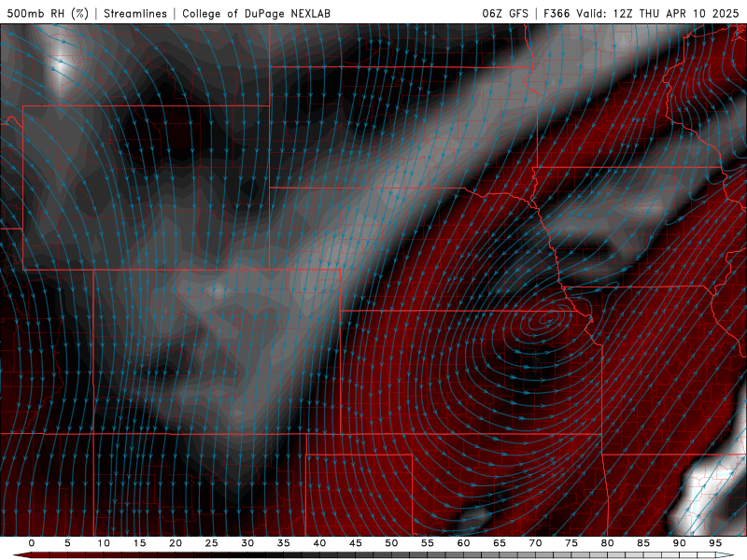Click the '25' colorbar scale label
The image size is (747, 560).
pyautogui.click(x=212, y=543)
